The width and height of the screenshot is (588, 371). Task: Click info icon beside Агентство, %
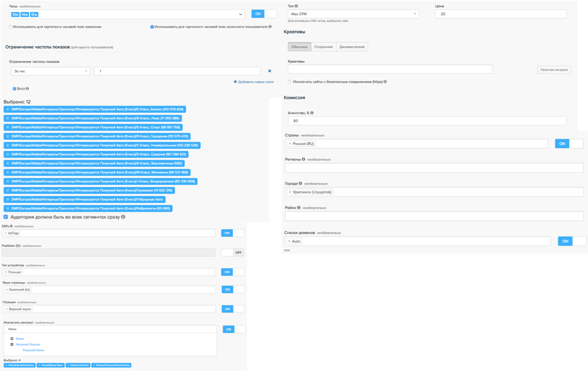(312, 113)
